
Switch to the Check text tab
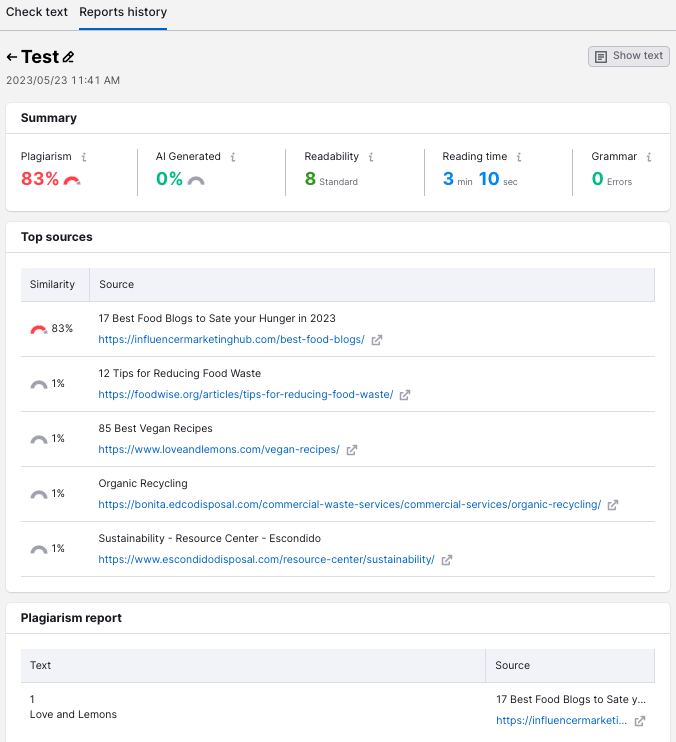point(37,13)
